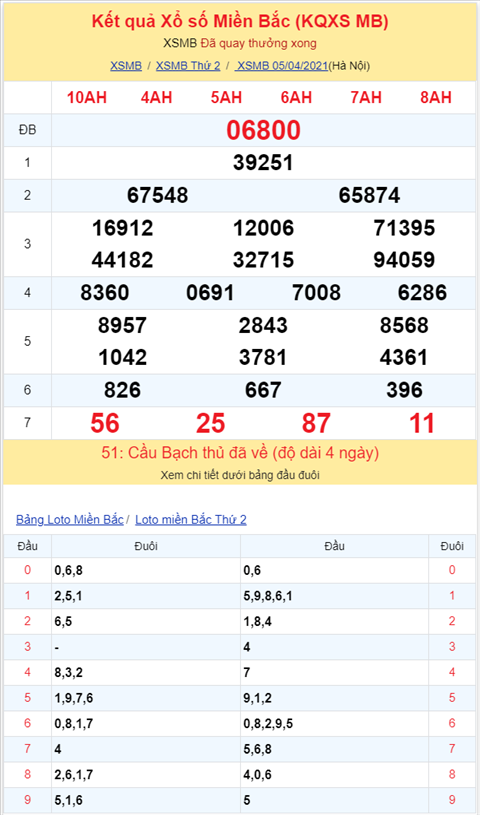Select the sixth prize number 826
Screen dimensions: 480x815
pyautogui.click(x=122, y=390)
